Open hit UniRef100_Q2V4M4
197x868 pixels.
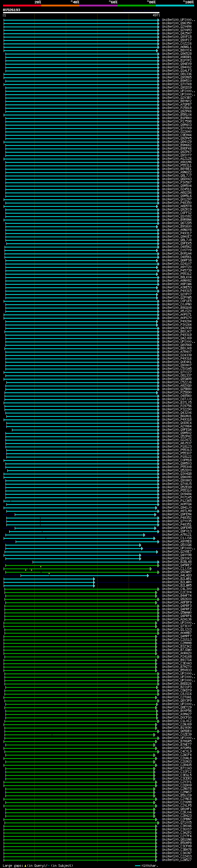tap(176, 26)
